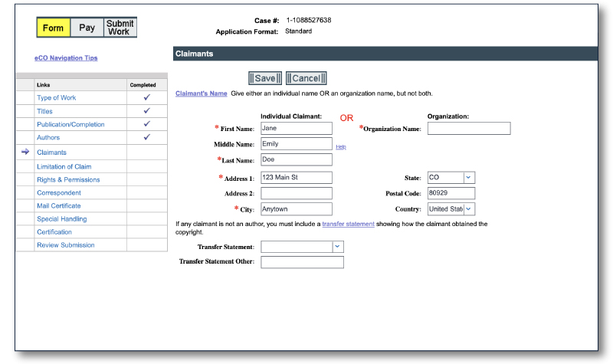Viewport: 613px width, 364px height.
Task: Open the eCO Navigation Tips link
Action: tap(66, 58)
